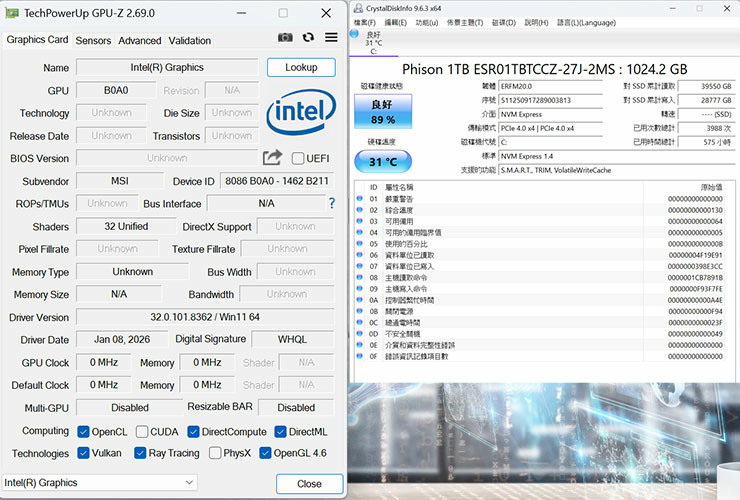Click the status circle for attribute 07
Screen dimensions: 740x500
(x=360, y=266)
